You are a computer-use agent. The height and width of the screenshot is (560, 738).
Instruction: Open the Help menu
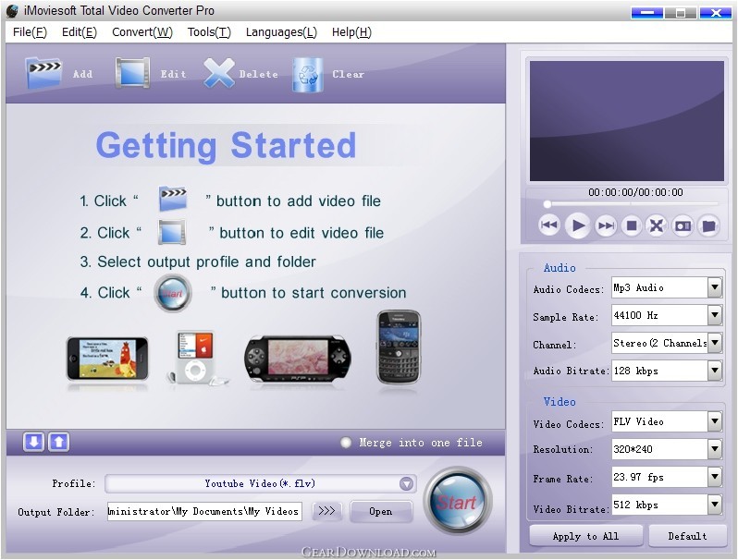[351, 32]
